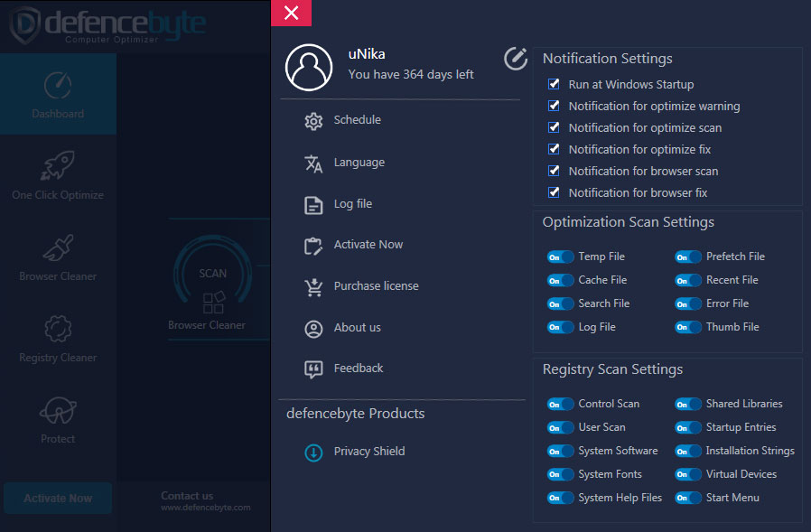Select Activate Now in settings menu
Screen dimensions: 811x532
tap(368, 244)
